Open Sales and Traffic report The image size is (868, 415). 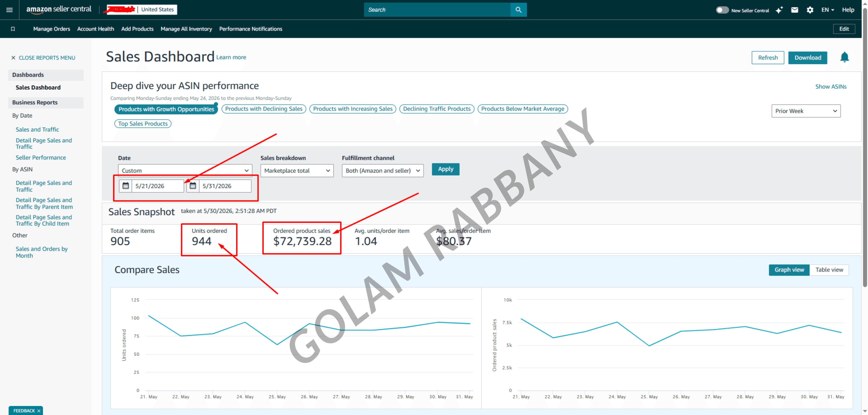coord(37,129)
